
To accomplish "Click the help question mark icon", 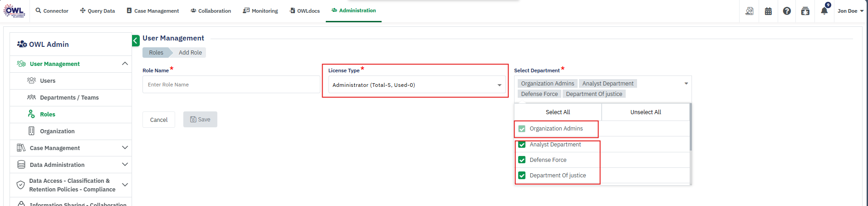I will pyautogui.click(x=787, y=11).
